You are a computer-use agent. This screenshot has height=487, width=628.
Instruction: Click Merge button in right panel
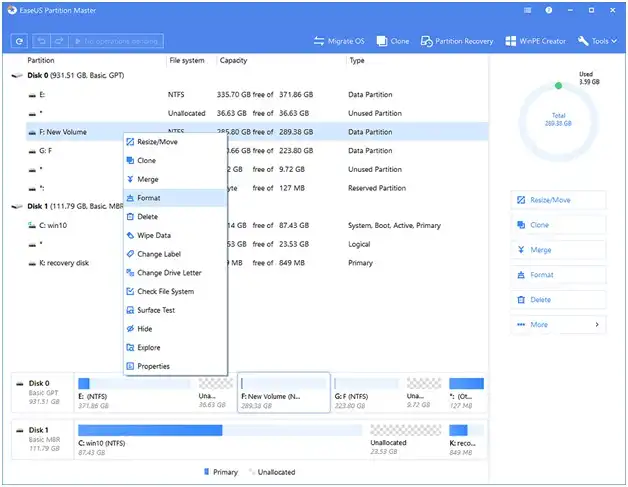pos(558,250)
